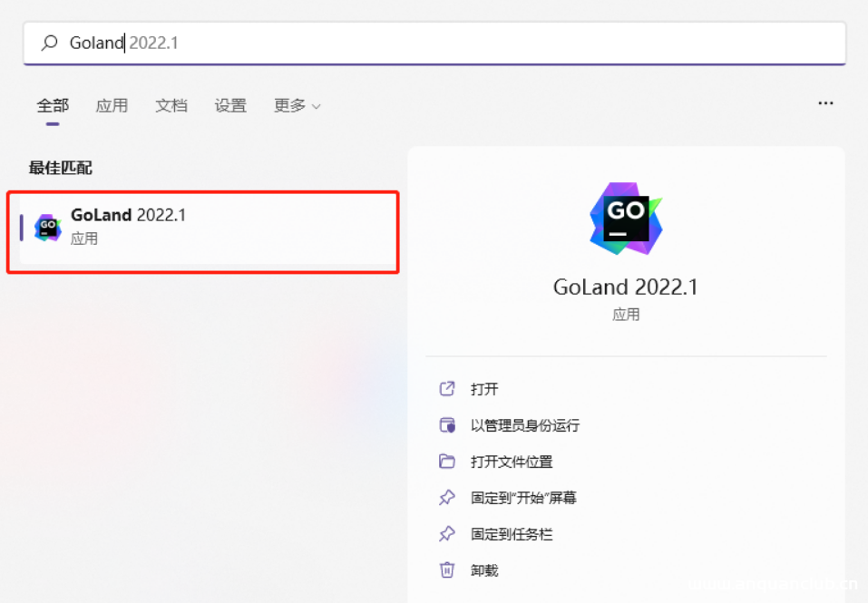Select the 全部 tab
Viewport: 868px width, 603px height.
click(53, 104)
